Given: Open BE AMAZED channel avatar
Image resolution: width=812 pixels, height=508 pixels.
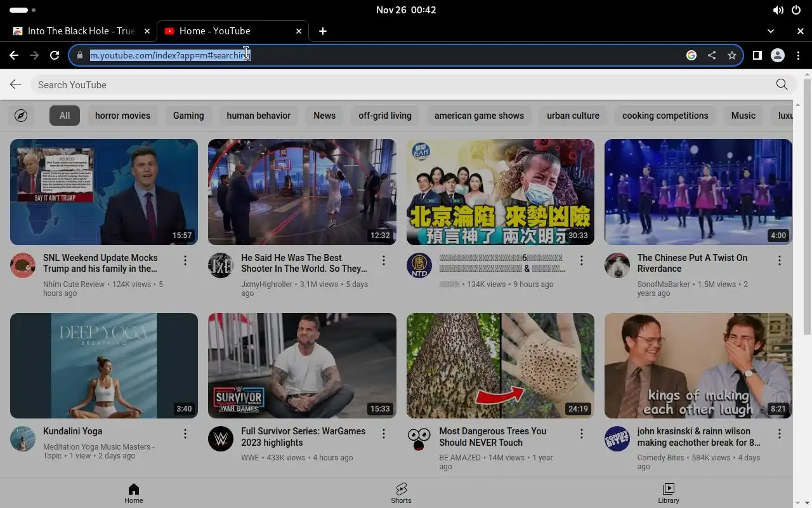Looking at the screenshot, I should pos(419,439).
